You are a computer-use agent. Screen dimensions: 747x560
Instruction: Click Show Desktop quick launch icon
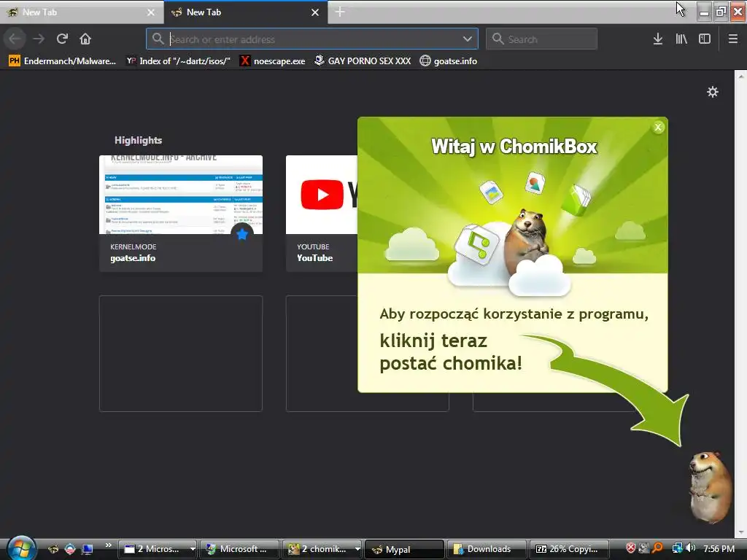88,549
